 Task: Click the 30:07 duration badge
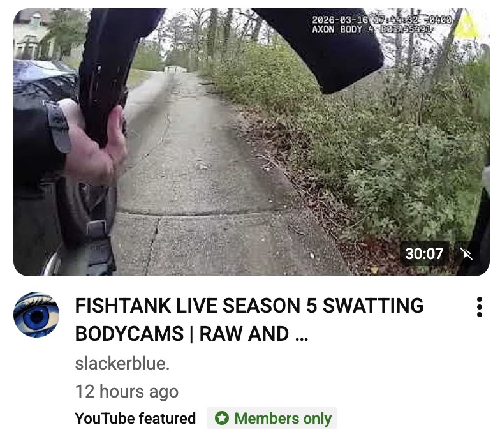[x=424, y=254]
